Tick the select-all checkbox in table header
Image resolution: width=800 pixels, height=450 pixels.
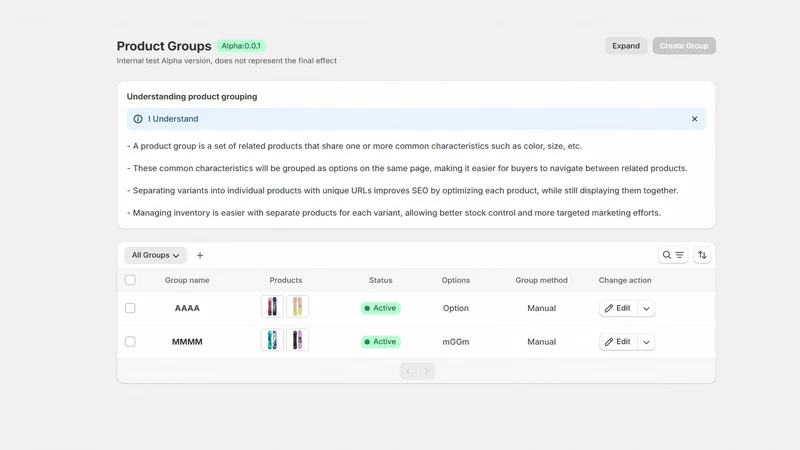130,280
